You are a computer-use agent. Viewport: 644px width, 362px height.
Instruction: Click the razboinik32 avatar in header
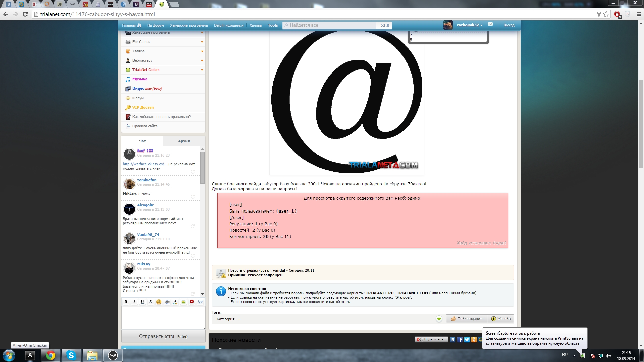coord(448,25)
